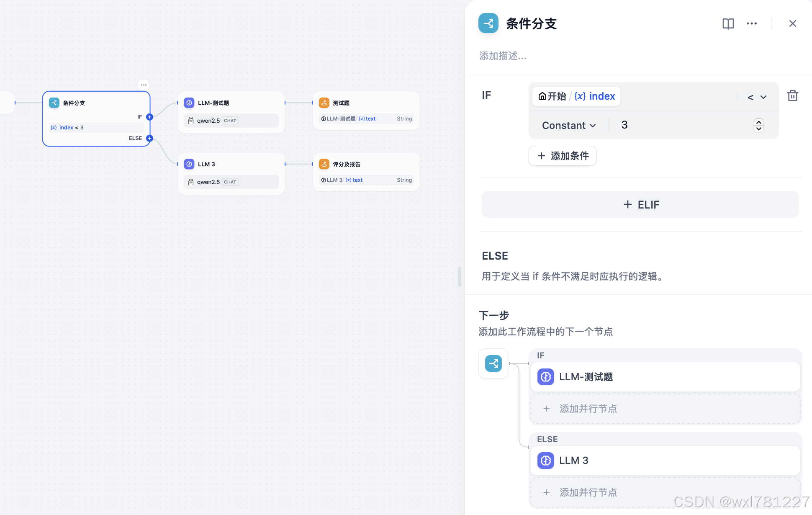
Task: Close the 条件分支 settings panel
Action: [x=792, y=24]
